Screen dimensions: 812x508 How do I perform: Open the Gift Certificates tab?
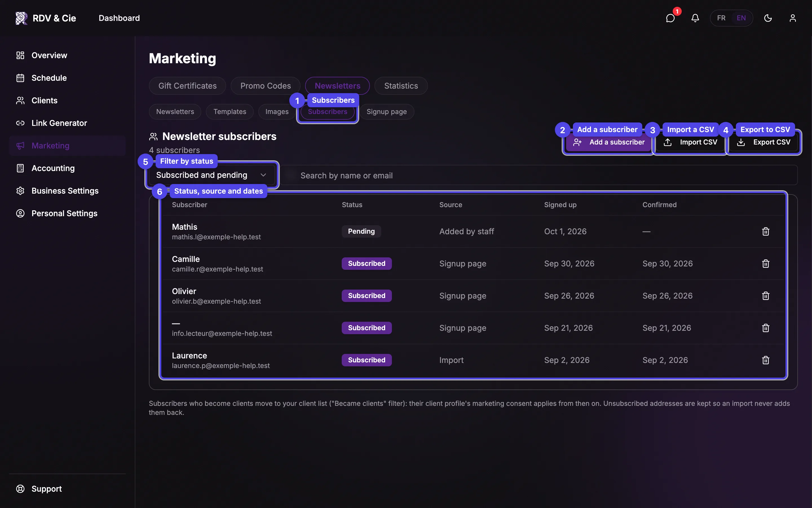[187, 86]
